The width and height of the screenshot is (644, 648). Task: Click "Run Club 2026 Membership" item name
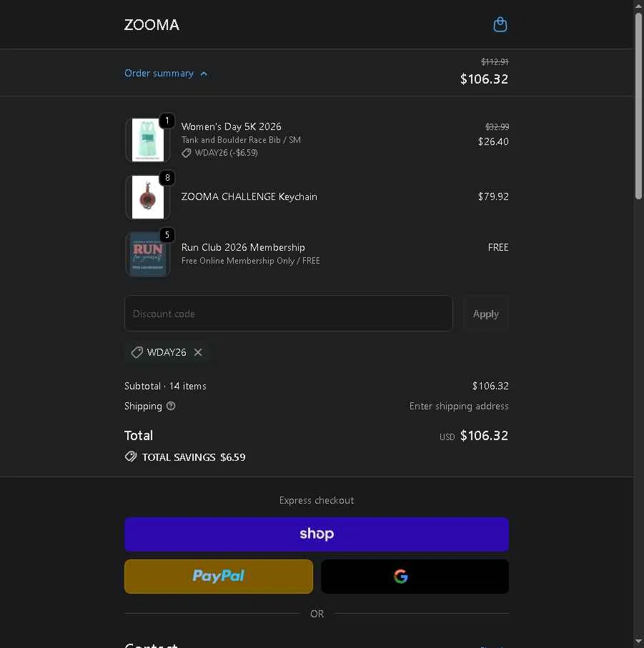pyautogui.click(x=243, y=247)
